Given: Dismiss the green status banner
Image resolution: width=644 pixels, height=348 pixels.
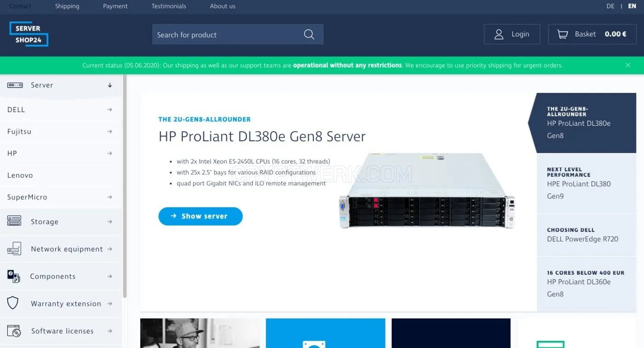Looking at the screenshot, I should point(628,65).
